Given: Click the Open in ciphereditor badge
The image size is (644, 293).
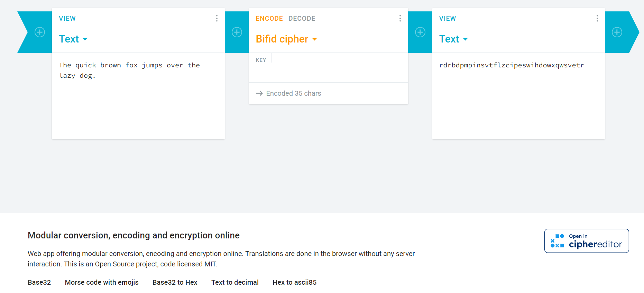Looking at the screenshot, I should point(587,241).
